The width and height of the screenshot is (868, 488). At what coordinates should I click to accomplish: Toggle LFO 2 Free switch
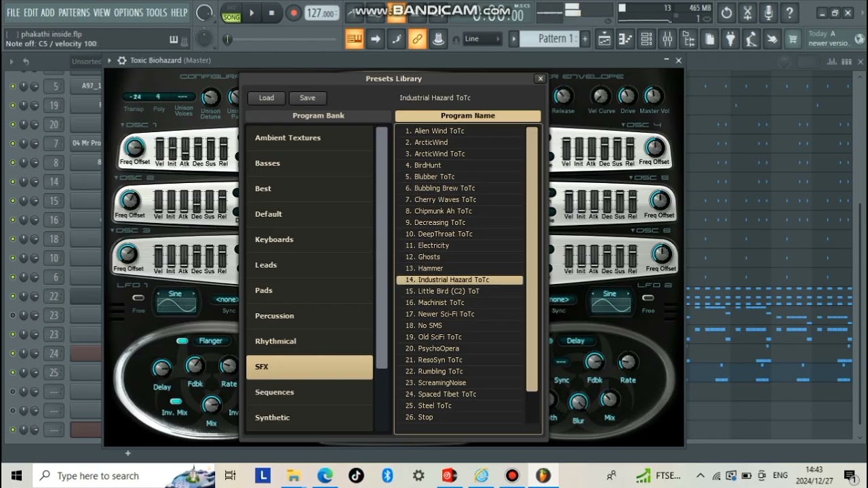pyautogui.click(x=648, y=298)
